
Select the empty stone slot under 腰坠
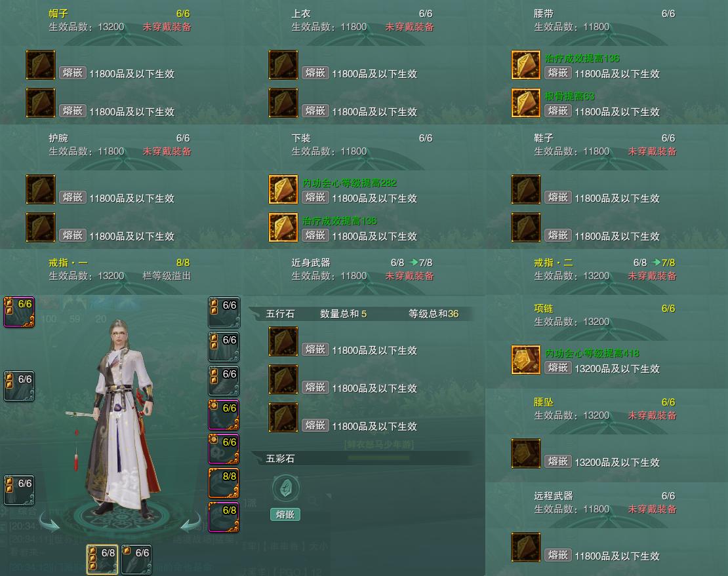525,453
